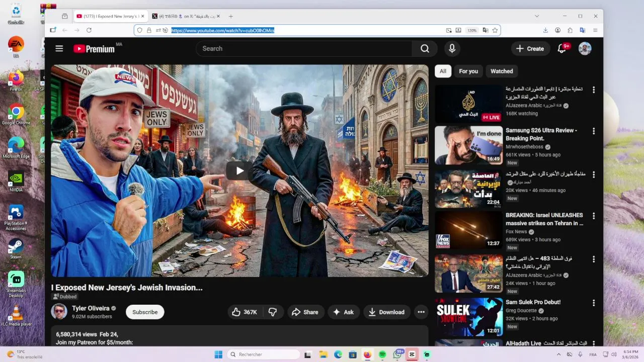Bookmark this page with the star icon
This screenshot has height=362, width=644.
point(495,30)
